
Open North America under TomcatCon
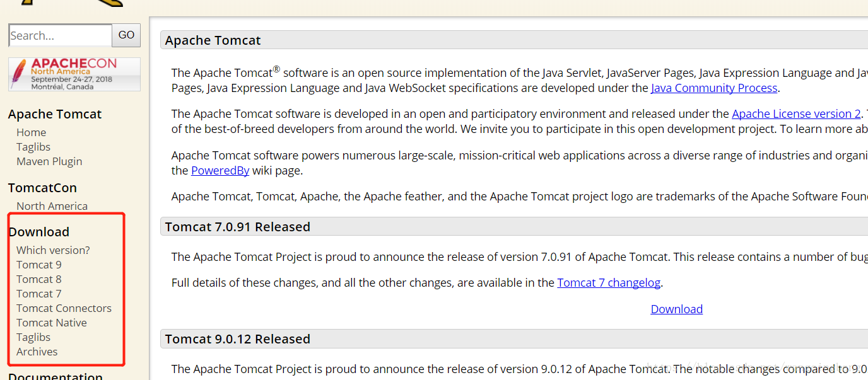coord(52,206)
